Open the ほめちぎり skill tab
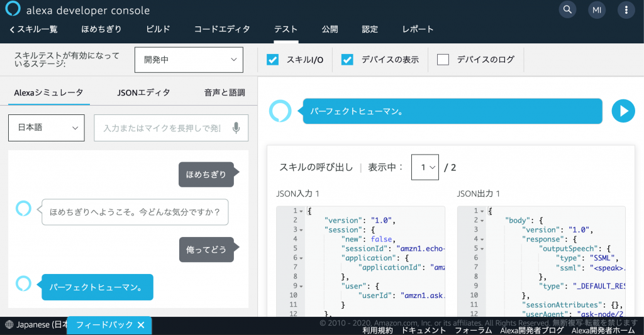This screenshot has height=335, width=644. click(101, 29)
